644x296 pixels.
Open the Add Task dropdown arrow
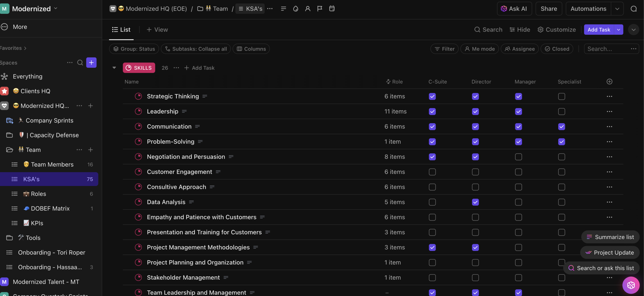(619, 29)
